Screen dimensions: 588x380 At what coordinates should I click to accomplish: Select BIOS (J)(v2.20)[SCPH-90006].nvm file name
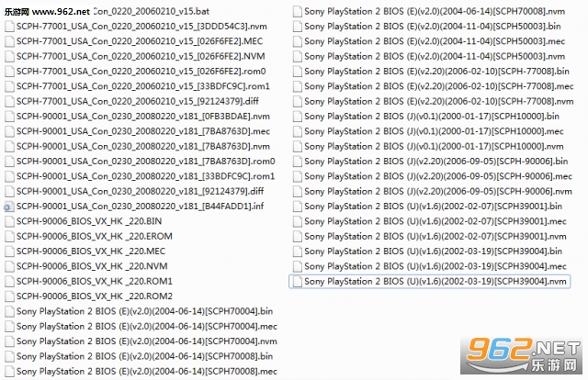[438, 192]
